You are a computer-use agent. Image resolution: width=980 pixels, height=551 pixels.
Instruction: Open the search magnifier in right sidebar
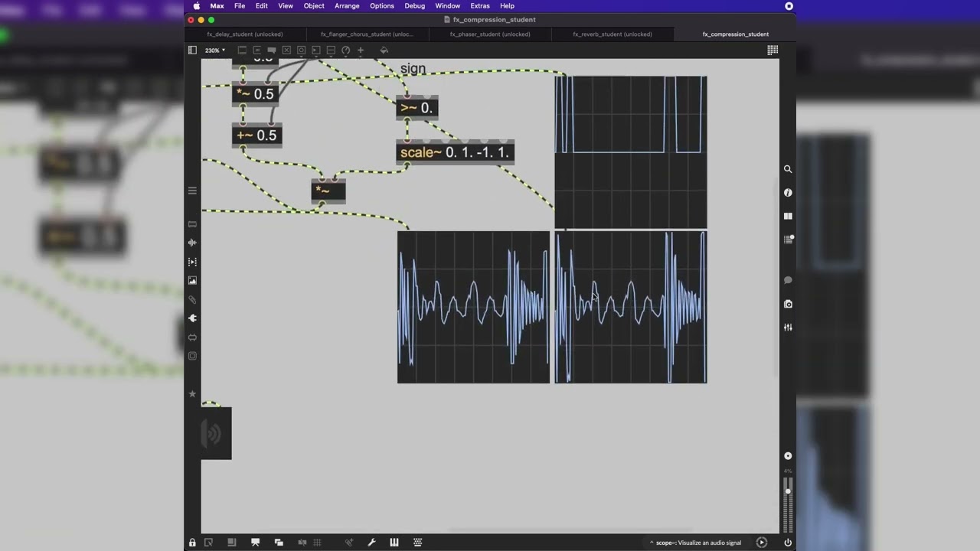click(788, 169)
